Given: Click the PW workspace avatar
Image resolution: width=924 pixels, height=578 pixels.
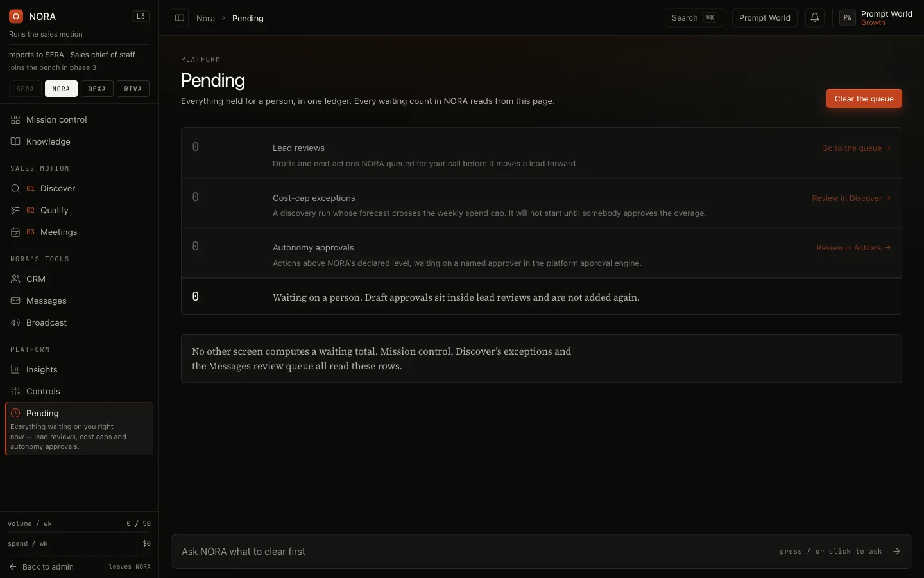Looking at the screenshot, I should click(x=848, y=18).
